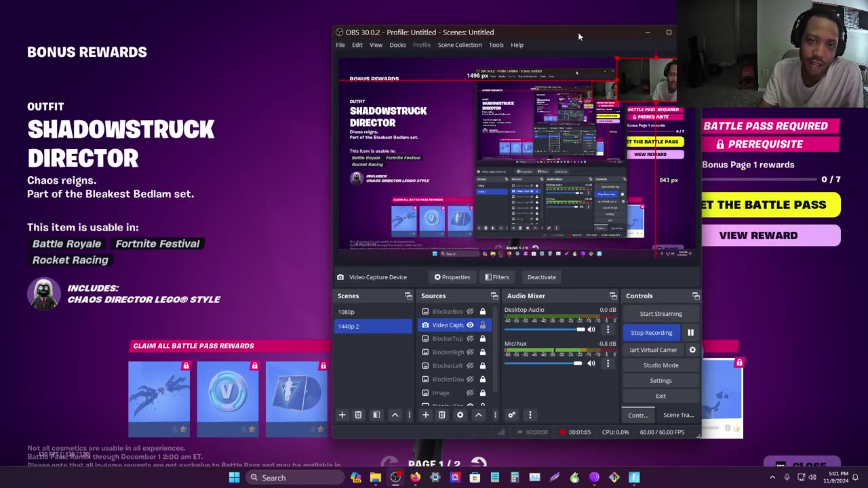Mute Mic/Aux speaker icon

[591, 363]
